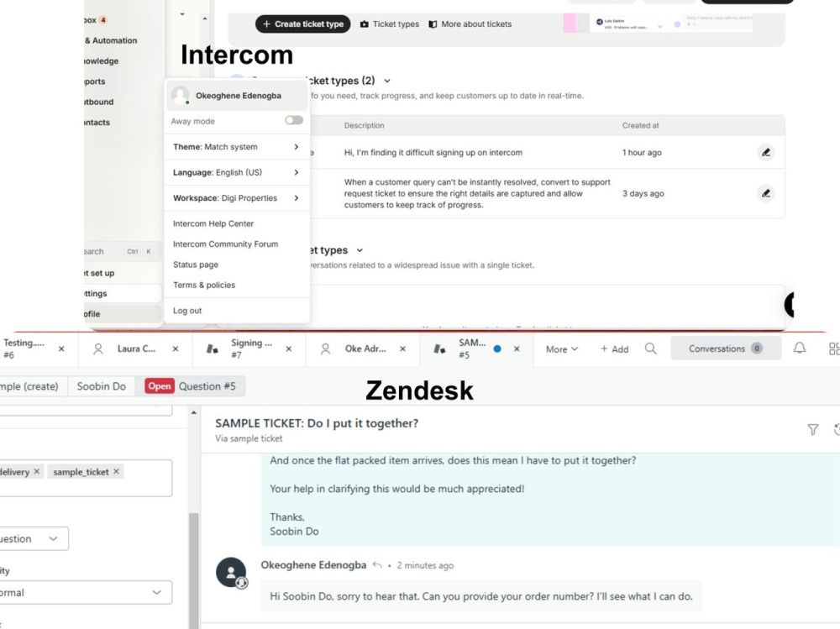This screenshot has width=840, height=629.
Task: Click the Created at column header
Action: point(641,125)
